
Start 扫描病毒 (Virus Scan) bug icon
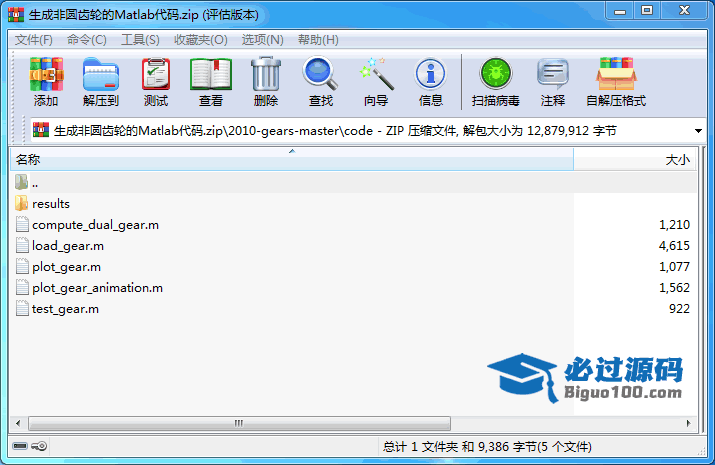tap(496, 82)
